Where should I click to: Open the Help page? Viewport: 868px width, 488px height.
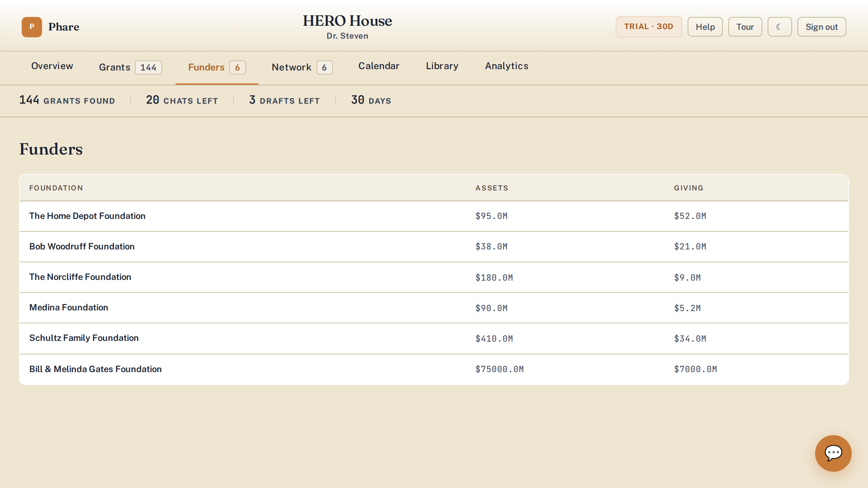[705, 27]
